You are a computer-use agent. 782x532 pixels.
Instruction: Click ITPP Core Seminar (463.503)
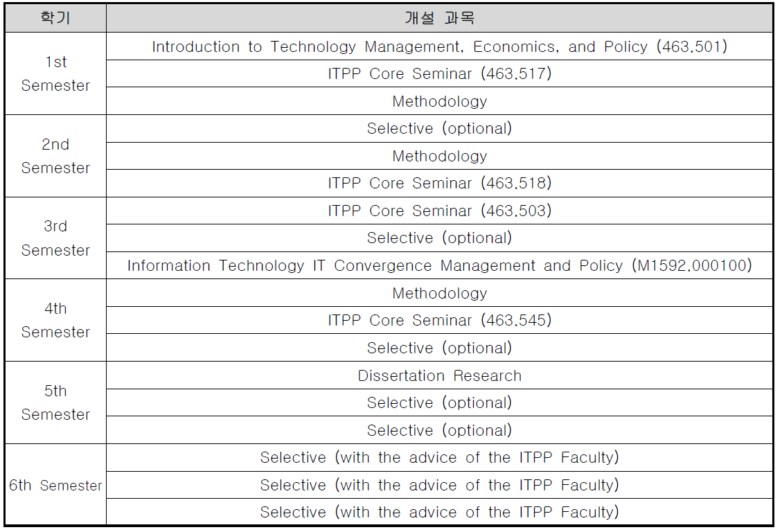[x=439, y=211]
